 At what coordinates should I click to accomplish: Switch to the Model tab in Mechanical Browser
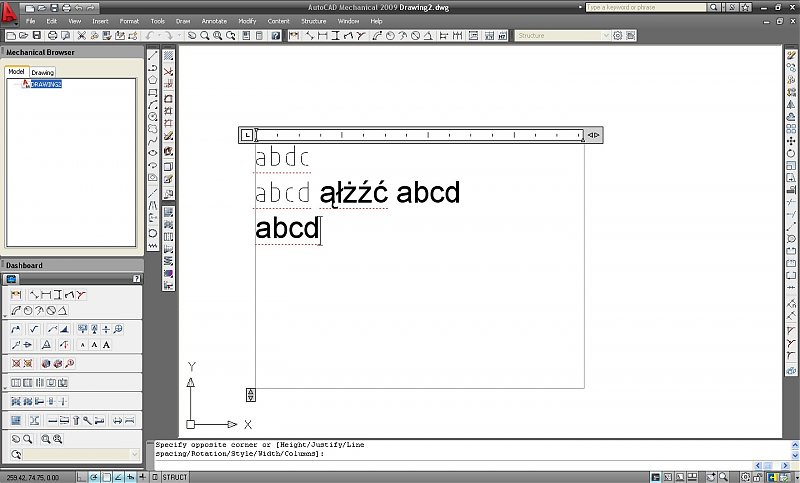[x=16, y=72]
